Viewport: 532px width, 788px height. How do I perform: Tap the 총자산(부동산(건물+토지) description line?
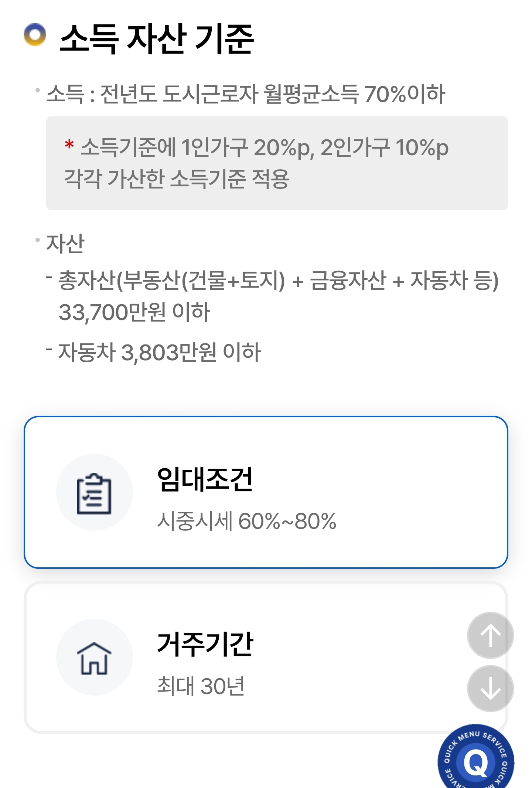pos(279,280)
